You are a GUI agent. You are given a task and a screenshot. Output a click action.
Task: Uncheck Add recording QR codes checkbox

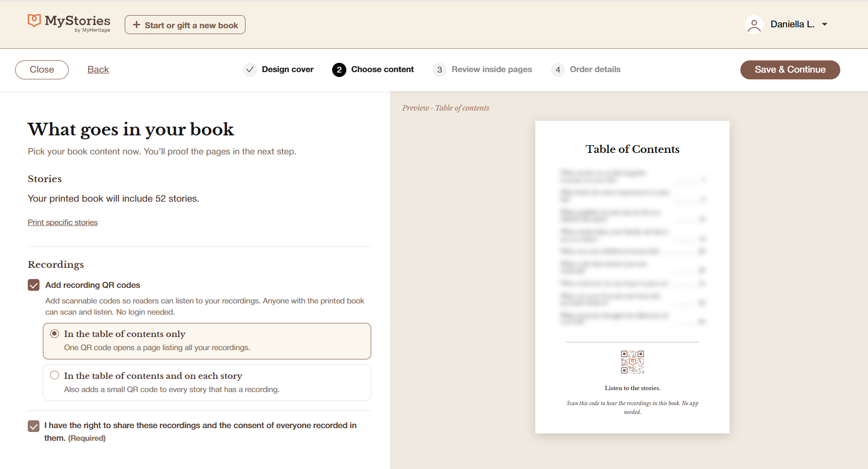[x=34, y=285]
